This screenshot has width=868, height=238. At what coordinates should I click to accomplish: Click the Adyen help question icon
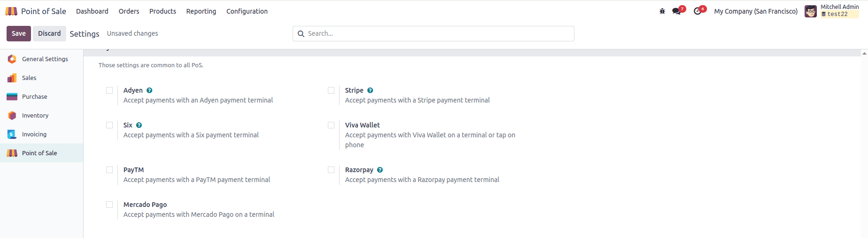pyautogui.click(x=149, y=90)
